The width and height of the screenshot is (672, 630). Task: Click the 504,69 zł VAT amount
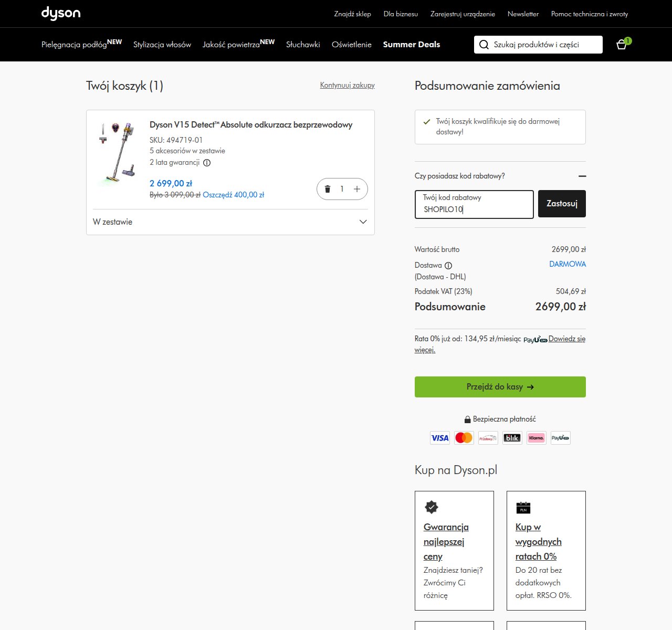point(571,291)
